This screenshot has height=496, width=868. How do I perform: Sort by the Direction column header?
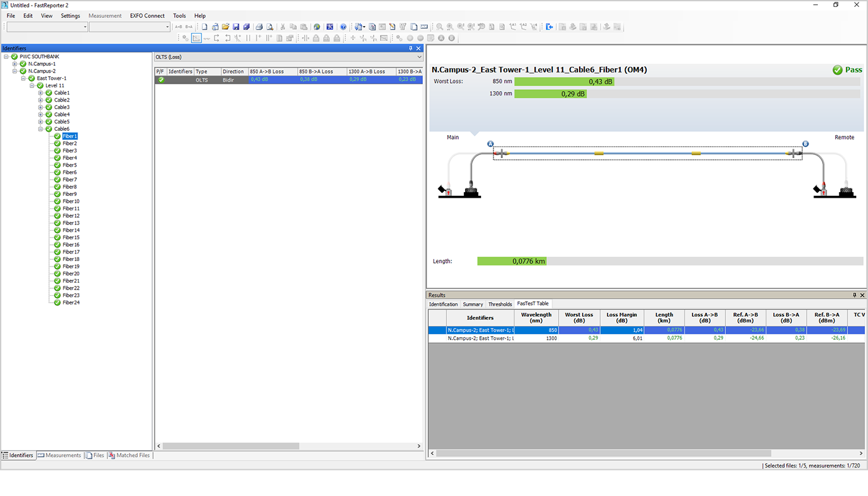pyautogui.click(x=234, y=71)
